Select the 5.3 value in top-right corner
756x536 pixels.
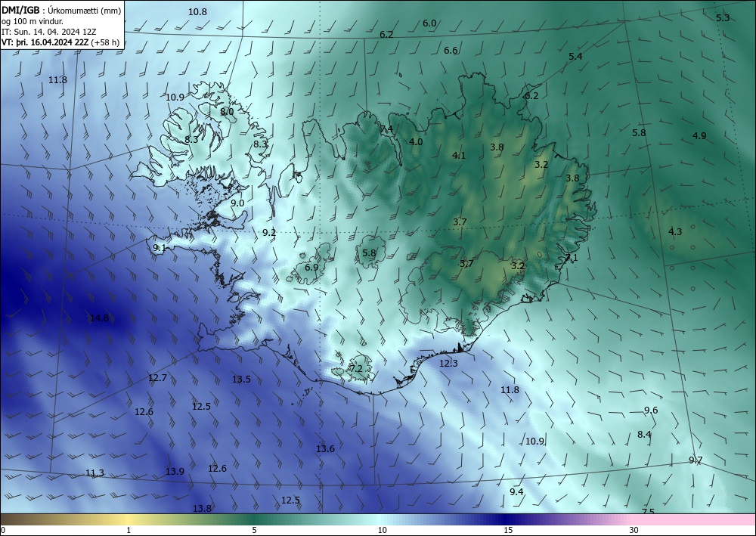coord(722,18)
